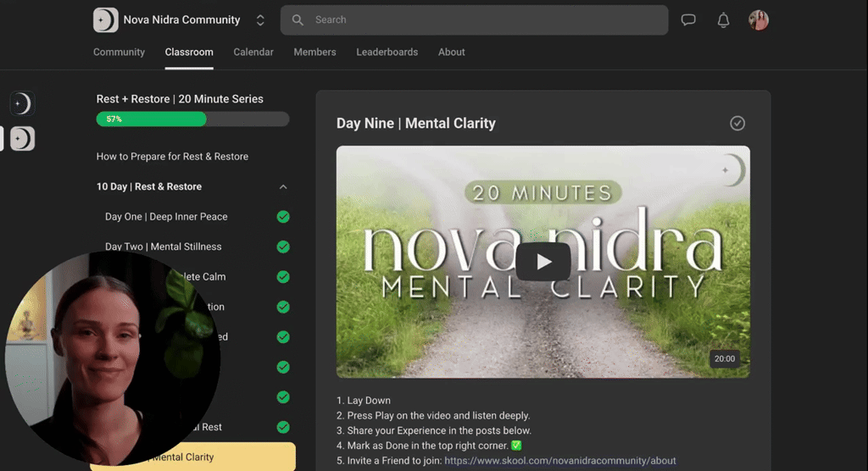Toggle Day One completion checkmark

pyautogui.click(x=283, y=217)
